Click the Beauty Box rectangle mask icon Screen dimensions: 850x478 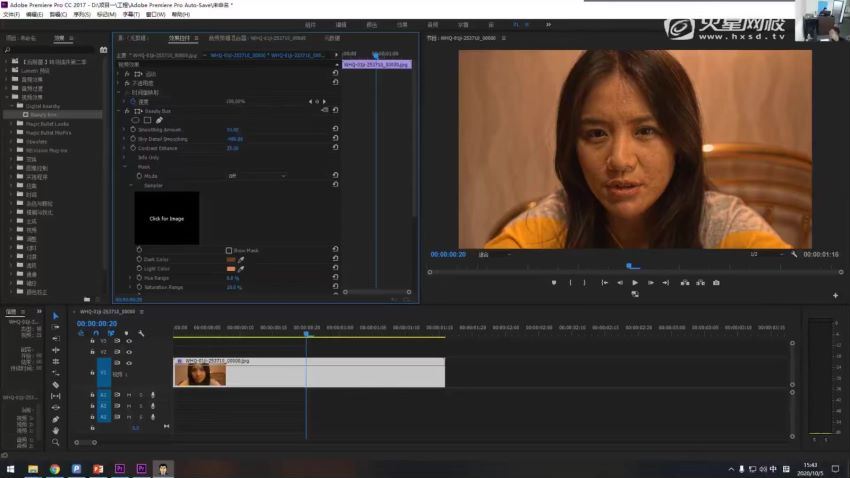[147, 120]
